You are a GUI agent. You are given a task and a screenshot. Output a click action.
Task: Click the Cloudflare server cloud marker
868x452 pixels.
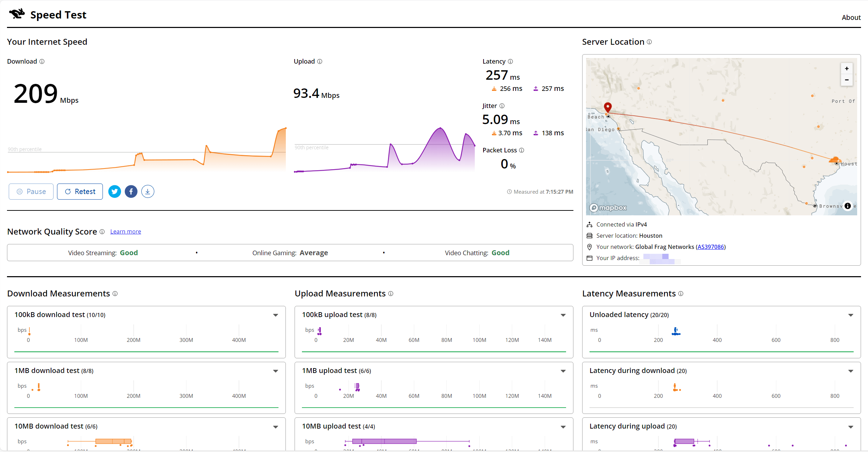(835, 160)
